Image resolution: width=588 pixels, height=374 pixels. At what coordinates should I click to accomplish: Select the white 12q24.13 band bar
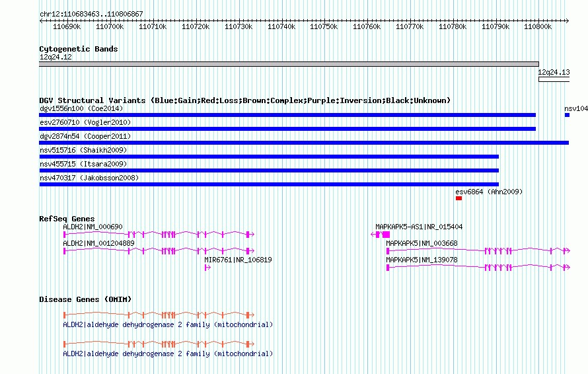click(554, 79)
